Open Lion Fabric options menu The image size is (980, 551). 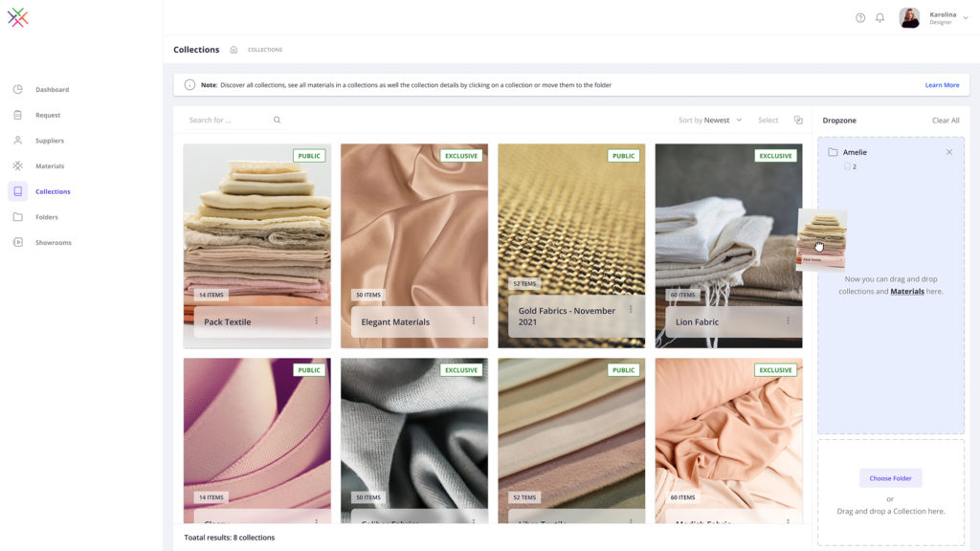click(x=788, y=320)
